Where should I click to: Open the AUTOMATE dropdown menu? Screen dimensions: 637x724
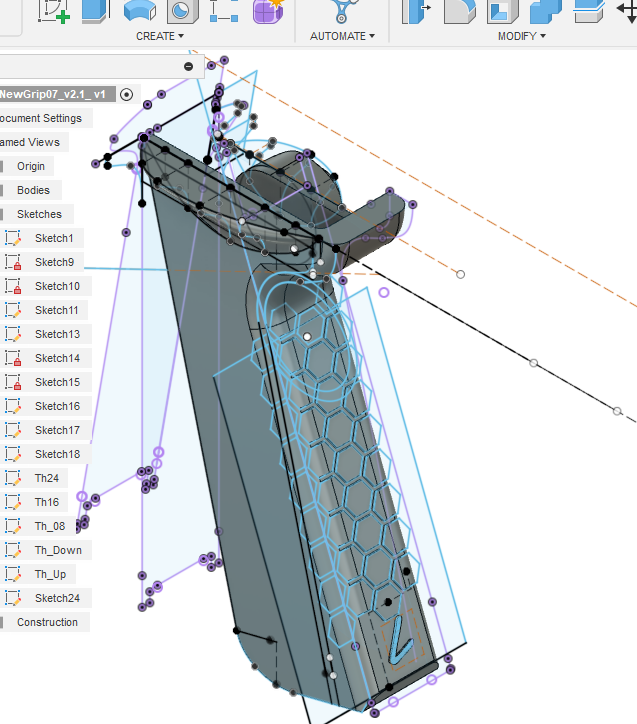(342, 36)
